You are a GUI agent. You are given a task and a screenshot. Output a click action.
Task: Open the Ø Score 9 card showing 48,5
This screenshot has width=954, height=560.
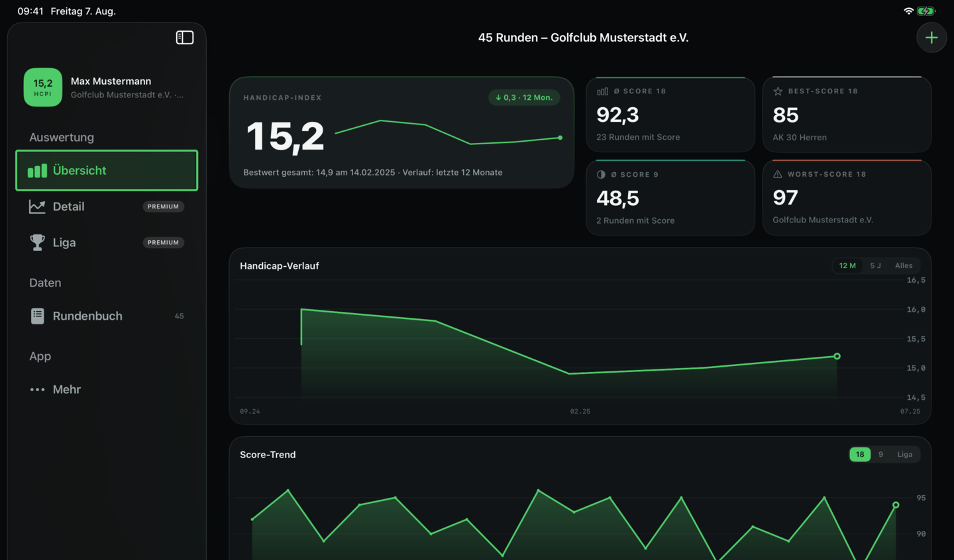[x=670, y=197]
